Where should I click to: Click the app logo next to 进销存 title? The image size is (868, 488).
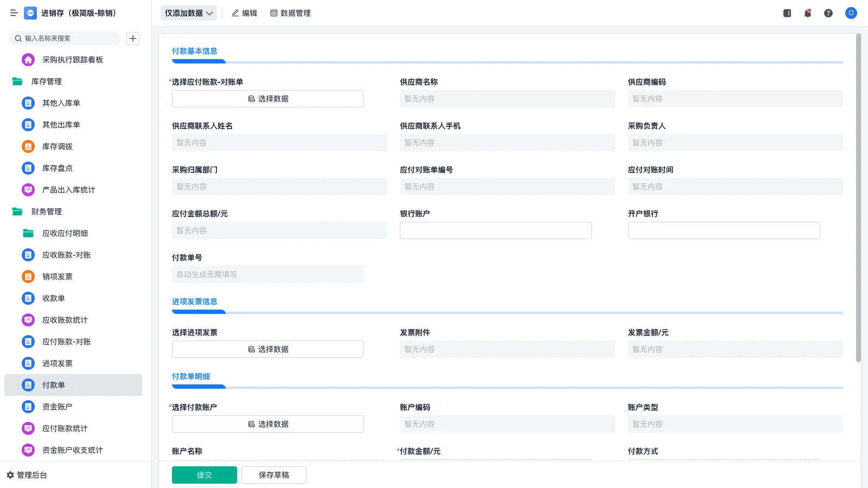30,13
